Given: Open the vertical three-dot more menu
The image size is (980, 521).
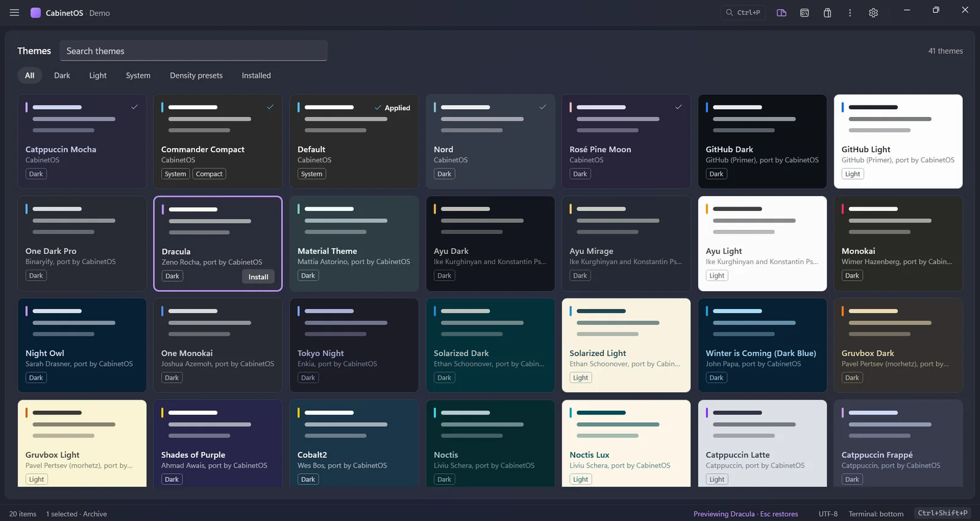Looking at the screenshot, I should pyautogui.click(x=850, y=13).
